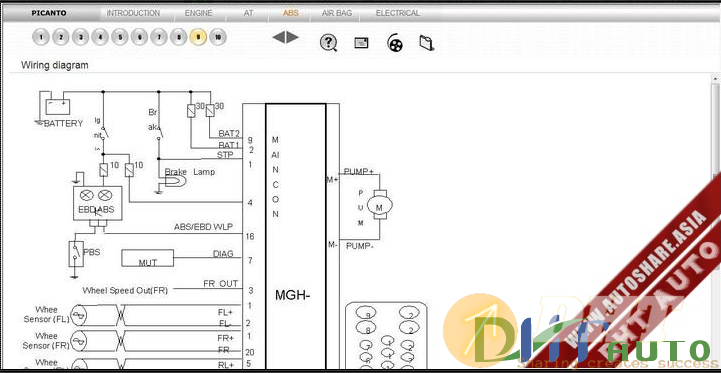
Task: Click the battery symbol in diagram
Action: click(57, 107)
